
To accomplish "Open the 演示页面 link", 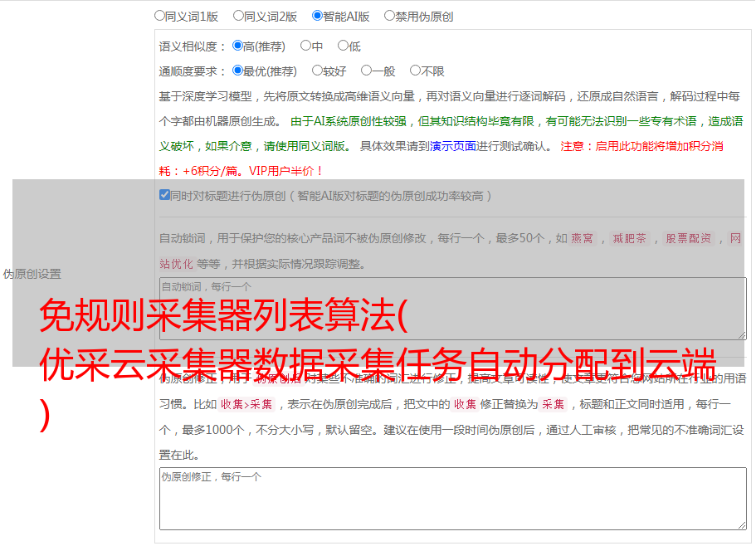I will tap(453, 146).
